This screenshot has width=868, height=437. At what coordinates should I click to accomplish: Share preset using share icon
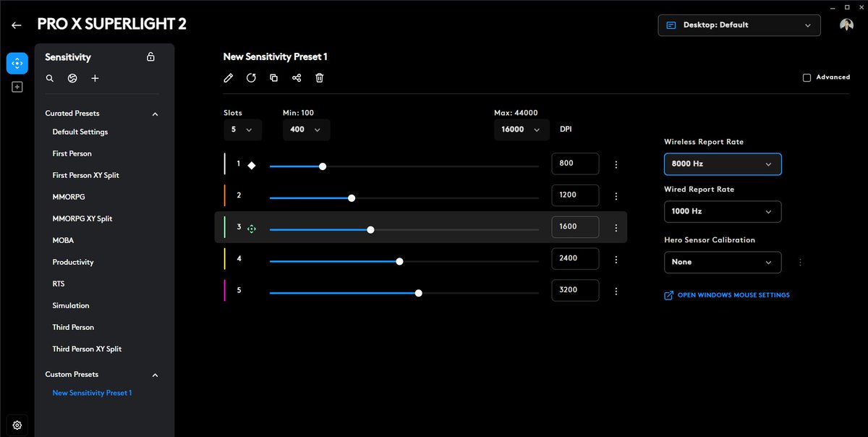(297, 77)
